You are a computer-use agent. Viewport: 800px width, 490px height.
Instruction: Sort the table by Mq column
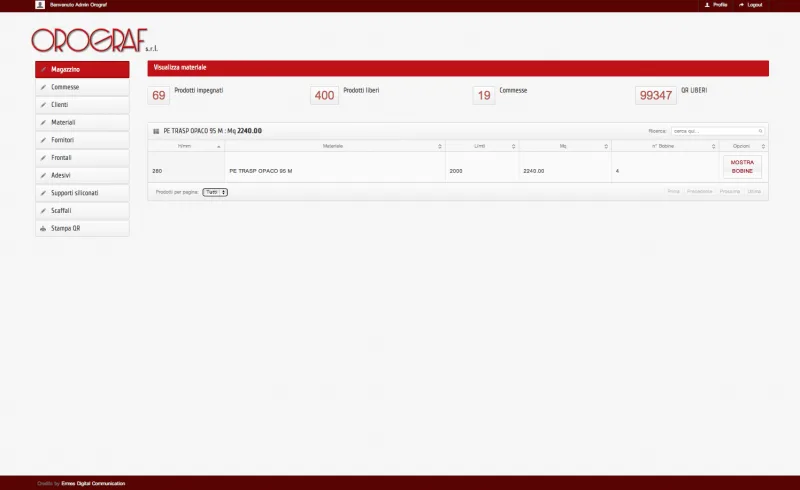click(x=565, y=146)
